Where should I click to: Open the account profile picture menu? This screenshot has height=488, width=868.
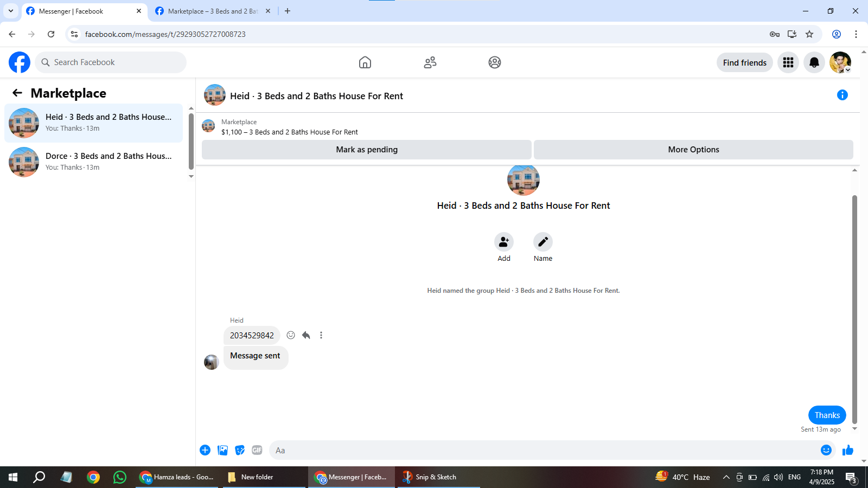point(840,62)
